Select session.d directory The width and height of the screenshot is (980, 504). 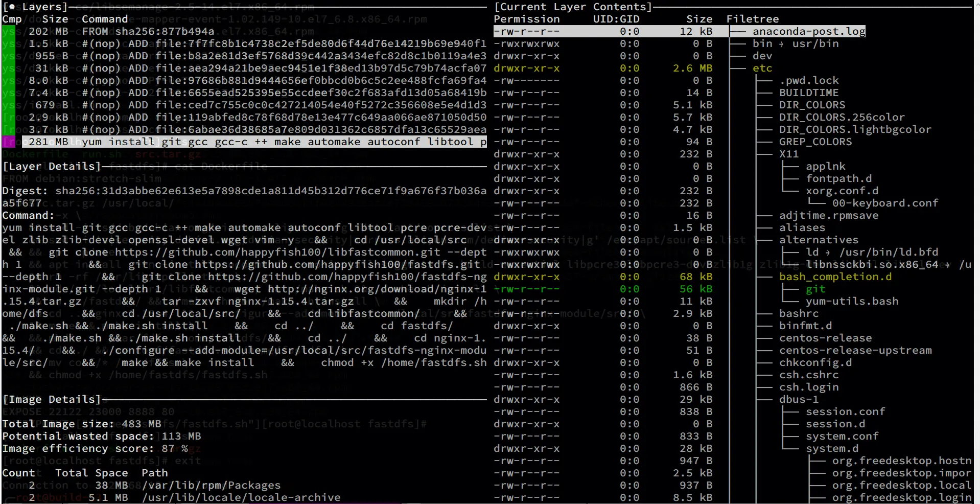click(x=835, y=424)
